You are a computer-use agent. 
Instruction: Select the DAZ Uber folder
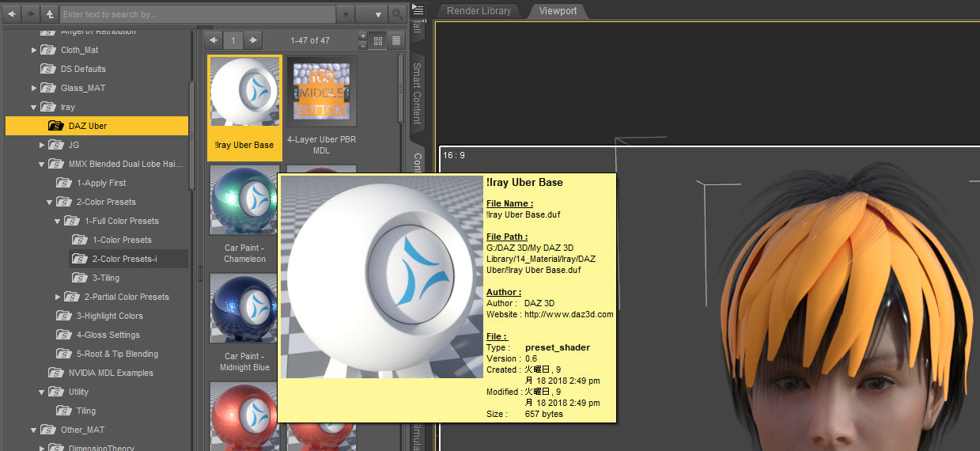pyautogui.click(x=96, y=126)
